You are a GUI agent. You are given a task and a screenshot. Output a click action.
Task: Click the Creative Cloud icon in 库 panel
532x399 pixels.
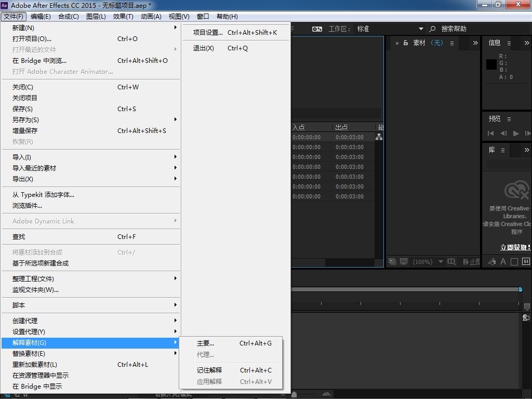point(516,190)
